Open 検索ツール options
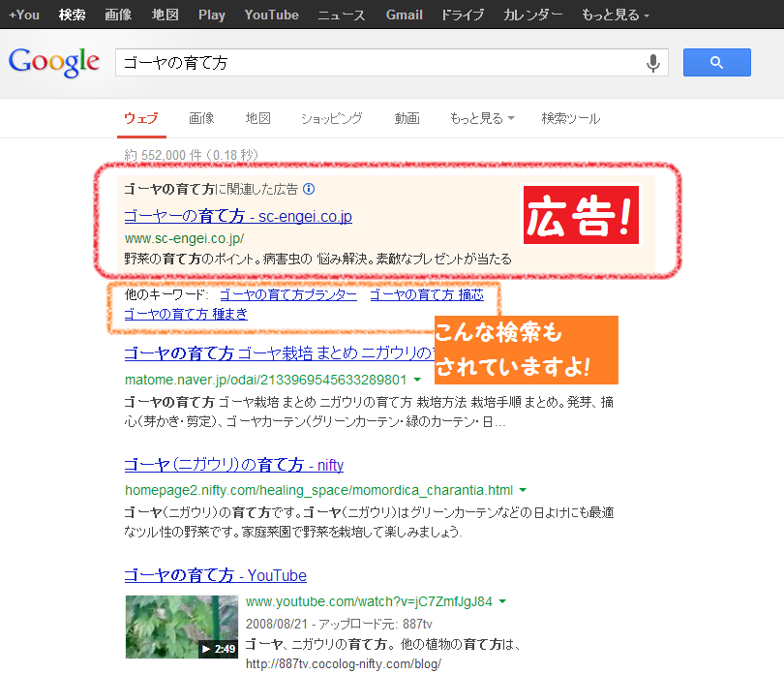Screen dimensions: 784x674 (x=570, y=118)
